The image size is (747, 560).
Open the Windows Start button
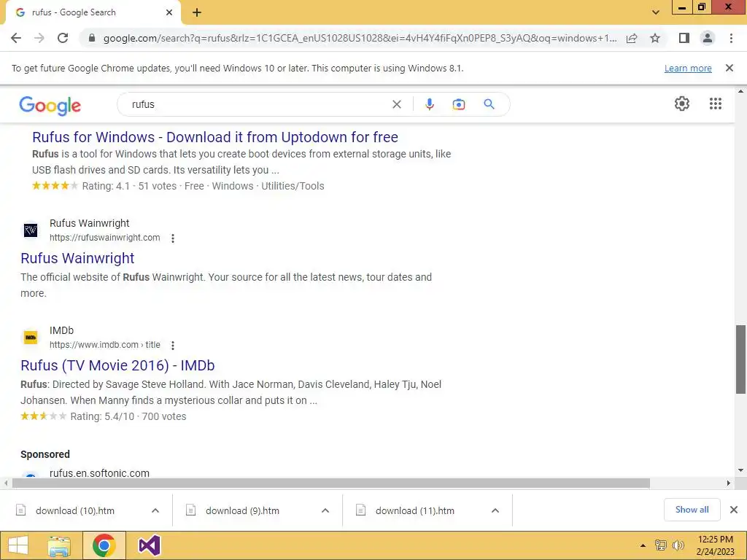[18, 545]
